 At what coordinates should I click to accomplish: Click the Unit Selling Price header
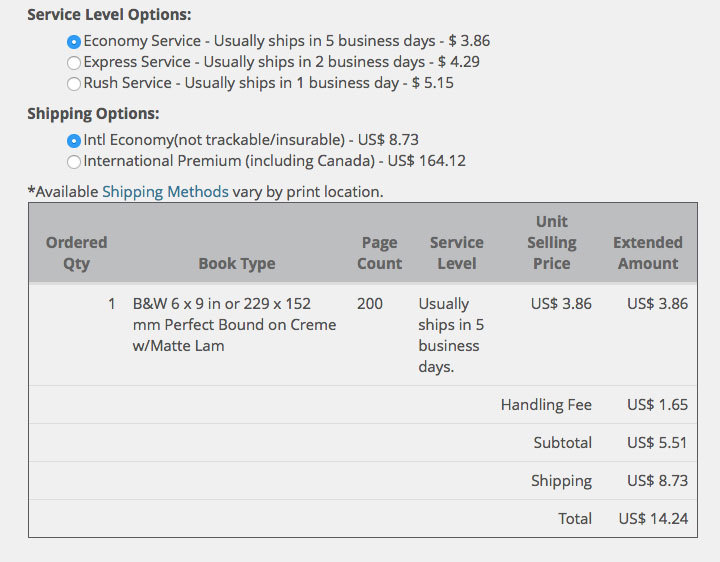[551, 242]
